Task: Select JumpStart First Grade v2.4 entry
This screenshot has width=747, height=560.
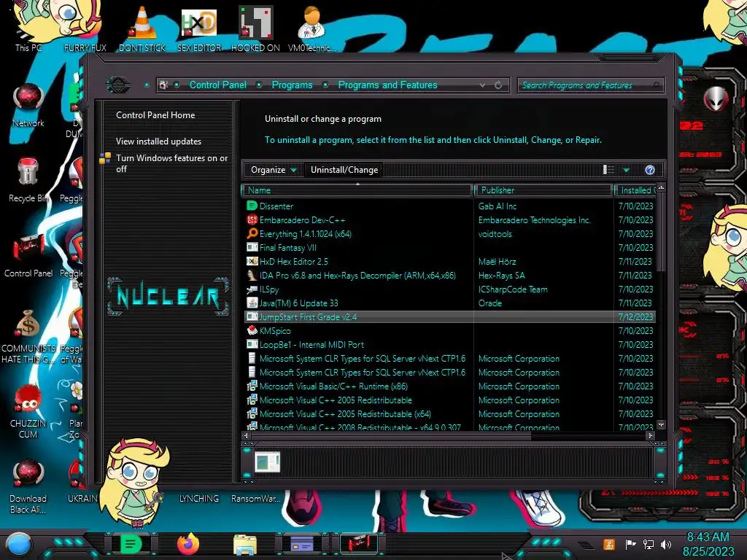Action: tap(449, 316)
